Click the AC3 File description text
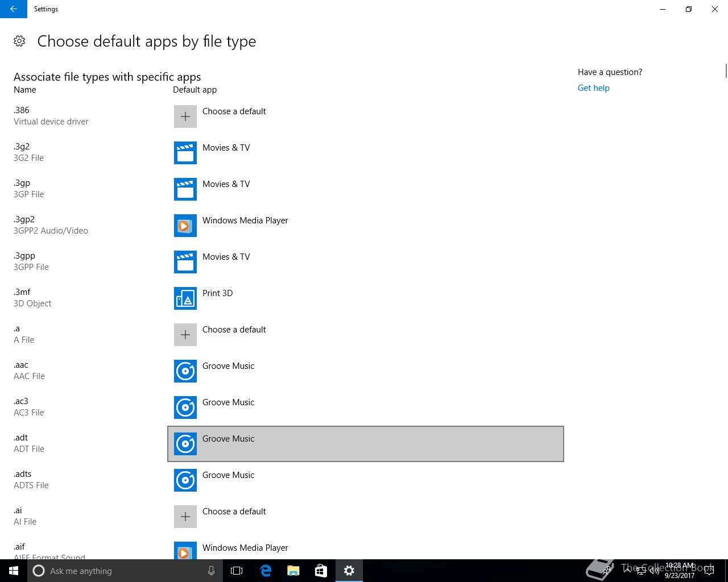728x582 pixels. coord(28,413)
